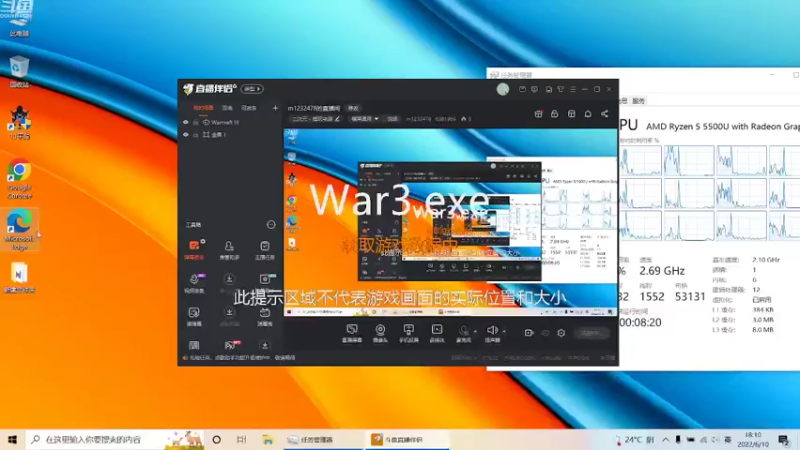This screenshot has width=800, height=450.
Task: Add a phone screen-cast source
Action: (x=409, y=333)
